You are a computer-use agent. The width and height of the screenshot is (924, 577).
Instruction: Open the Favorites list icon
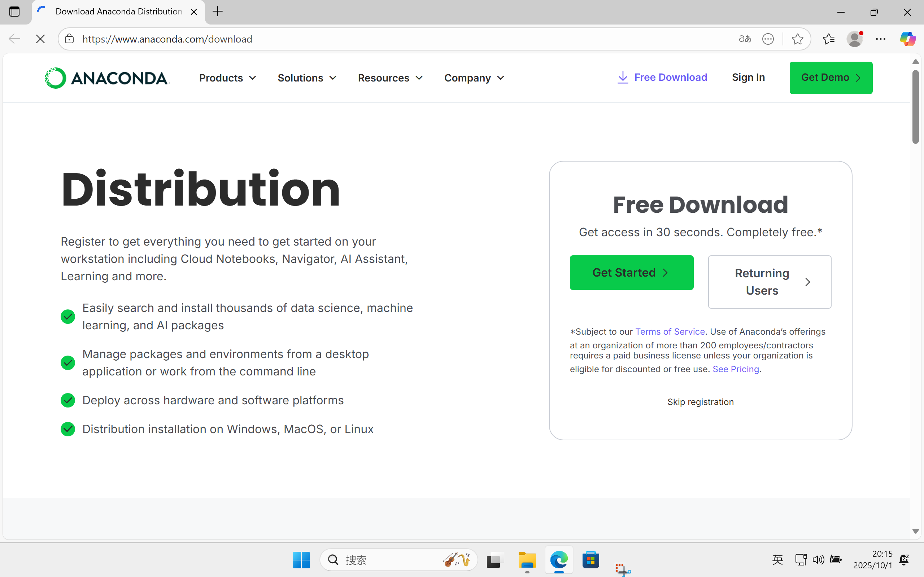tap(829, 39)
